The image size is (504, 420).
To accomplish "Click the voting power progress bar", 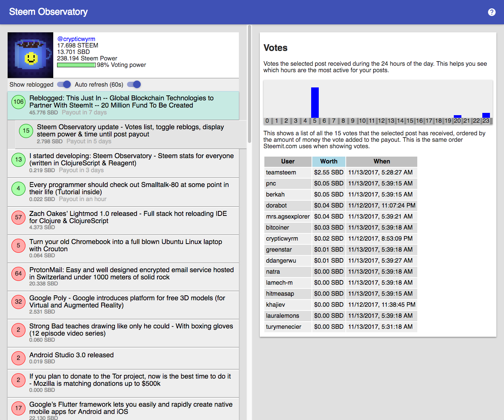I will tap(76, 65).
